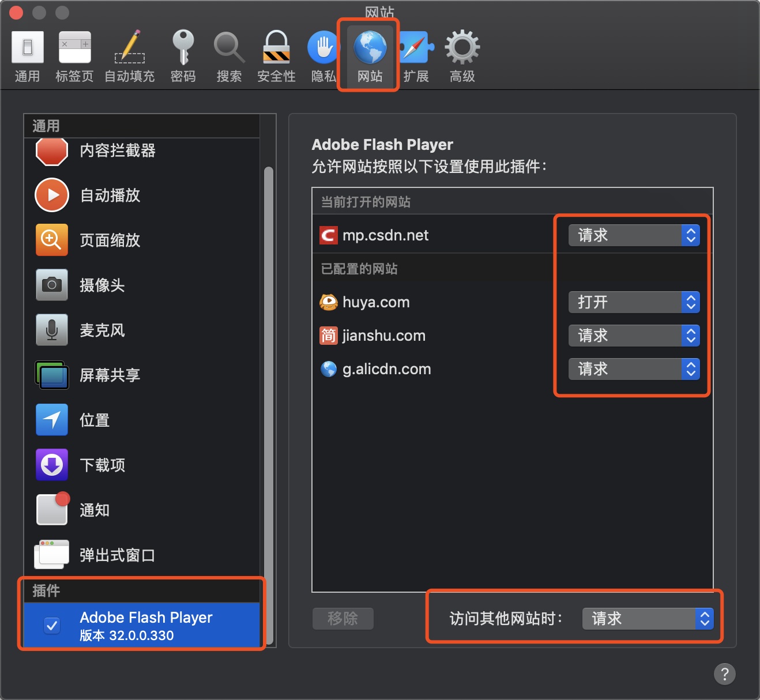Viewport: 760px width, 700px height.
Task: Click the 屏幕共享 screens icon
Action: point(52,375)
